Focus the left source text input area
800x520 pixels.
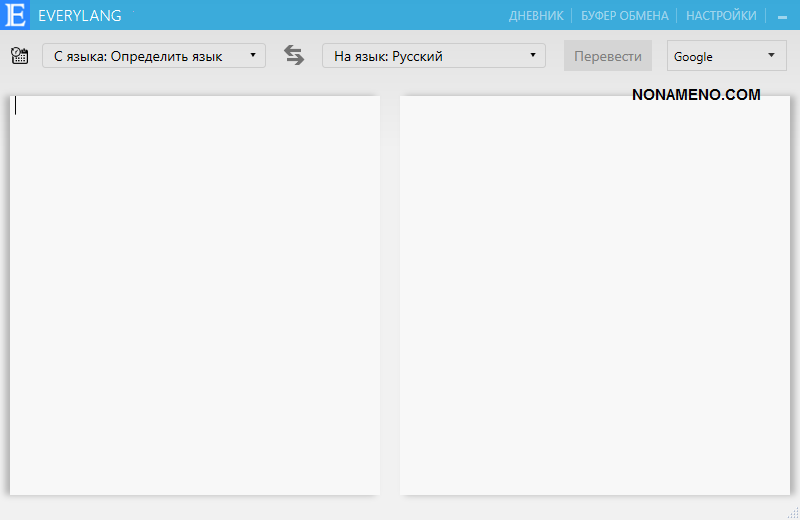195,295
